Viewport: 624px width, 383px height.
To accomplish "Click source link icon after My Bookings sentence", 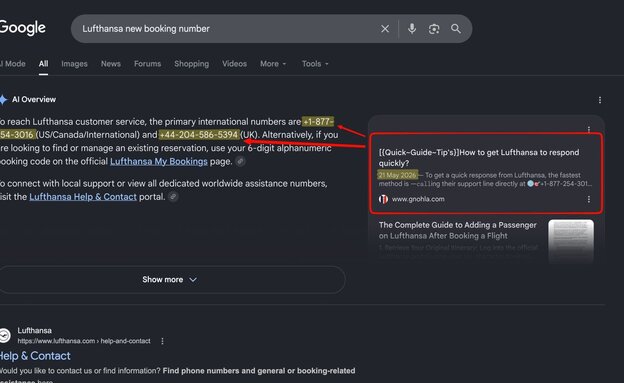I will pos(240,161).
